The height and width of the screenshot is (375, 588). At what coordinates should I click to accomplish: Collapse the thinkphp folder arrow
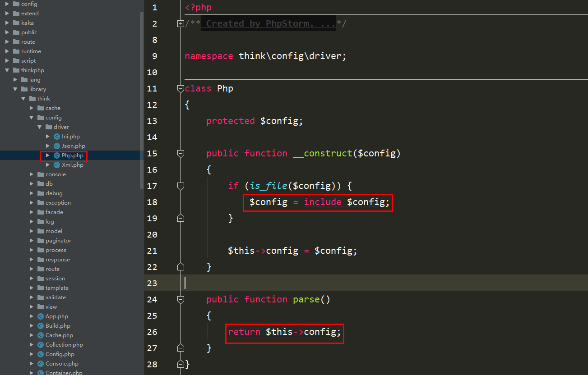[7, 70]
